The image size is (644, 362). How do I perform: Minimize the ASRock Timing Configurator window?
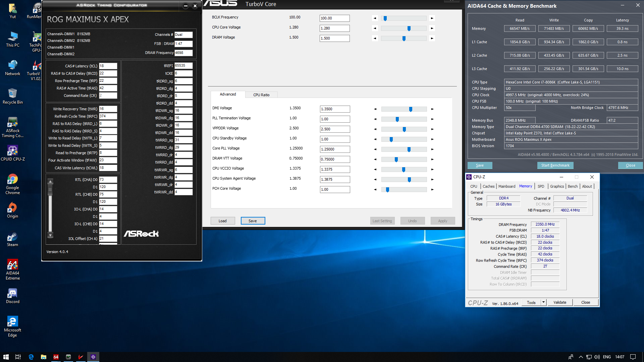pyautogui.click(x=185, y=6)
